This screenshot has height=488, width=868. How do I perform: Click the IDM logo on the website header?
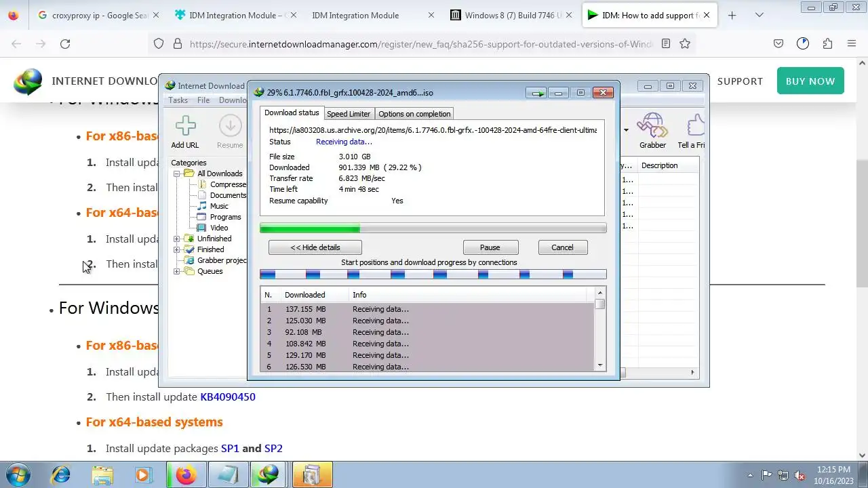[28, 81]
